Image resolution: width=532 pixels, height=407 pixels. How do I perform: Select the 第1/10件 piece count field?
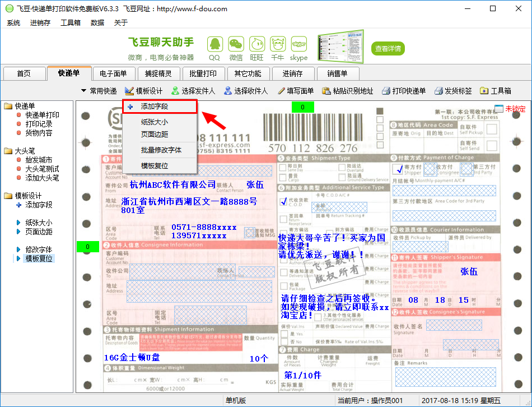click(302, 375)
